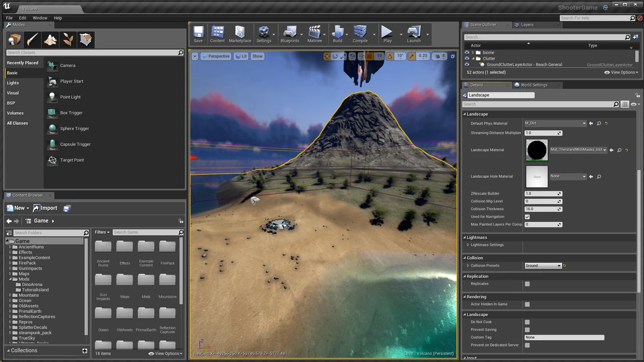Toggle grid snapping in the viewport toolbar
The height and width of the screenshot is (362, 644).
[x=369, y=56]
